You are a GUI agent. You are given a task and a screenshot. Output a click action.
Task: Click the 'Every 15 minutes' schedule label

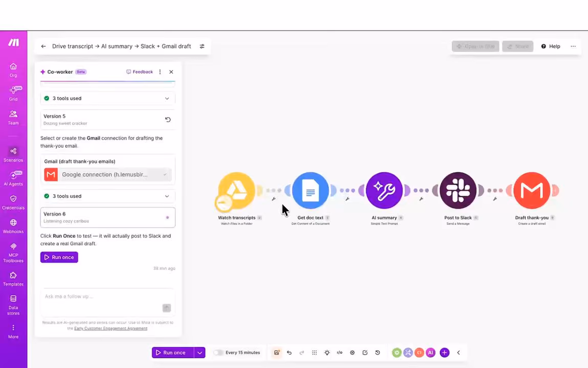pyautogui.click(x=243, y=353)
